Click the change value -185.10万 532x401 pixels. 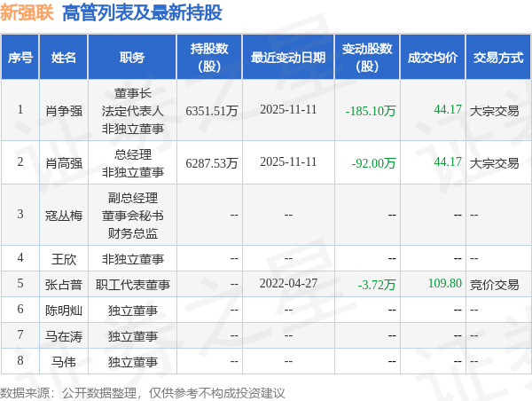371,111
